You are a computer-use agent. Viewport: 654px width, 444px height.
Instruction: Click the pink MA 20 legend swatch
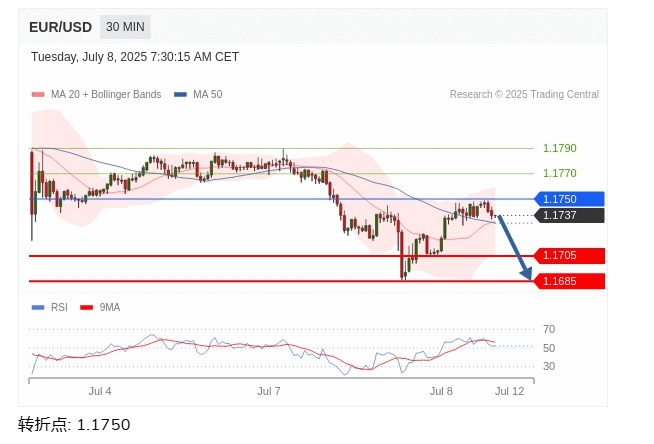(x=38, y=95)
